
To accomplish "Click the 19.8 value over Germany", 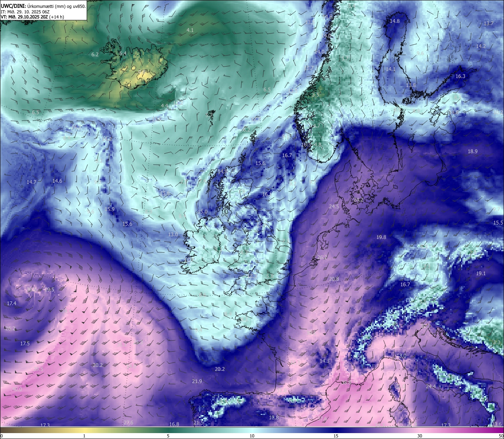I will 382,237.
